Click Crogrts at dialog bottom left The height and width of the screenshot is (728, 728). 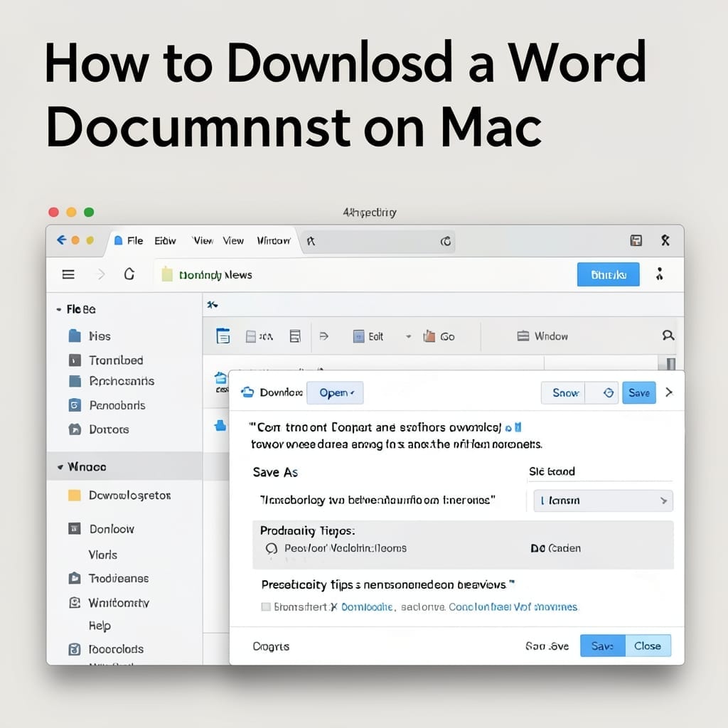click(271, 646)
